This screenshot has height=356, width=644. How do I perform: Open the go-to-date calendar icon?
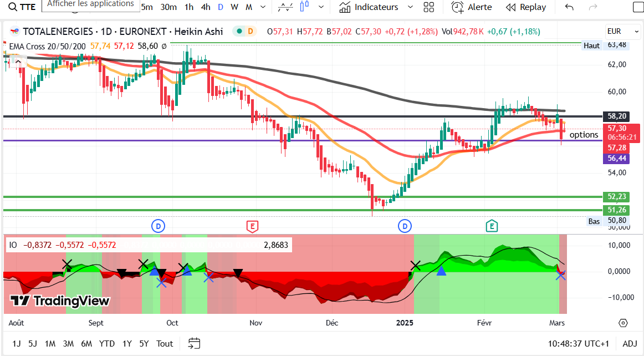coord(195,343)
